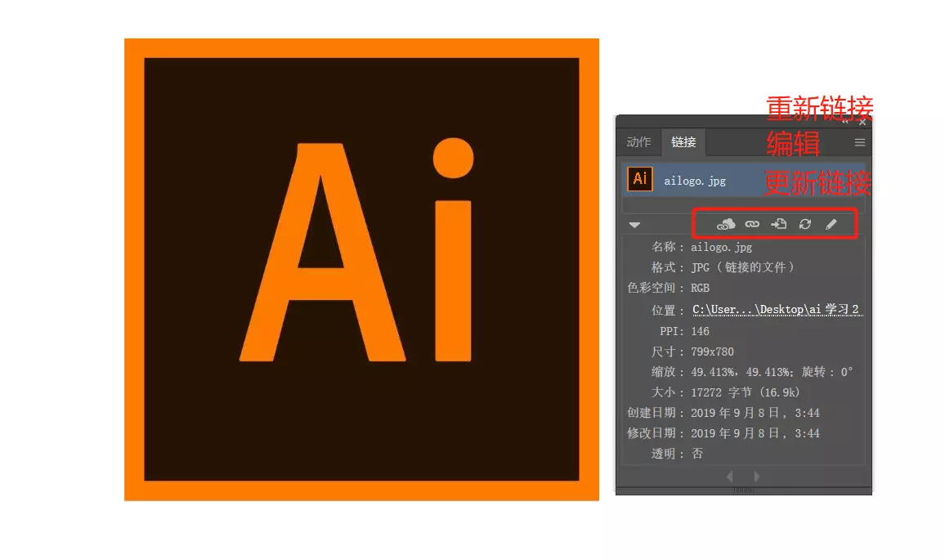The width and height of the screenshot is (945, 560).
Task: Click the 名称 ailogo.jpg name field
Action: (721, 246)
